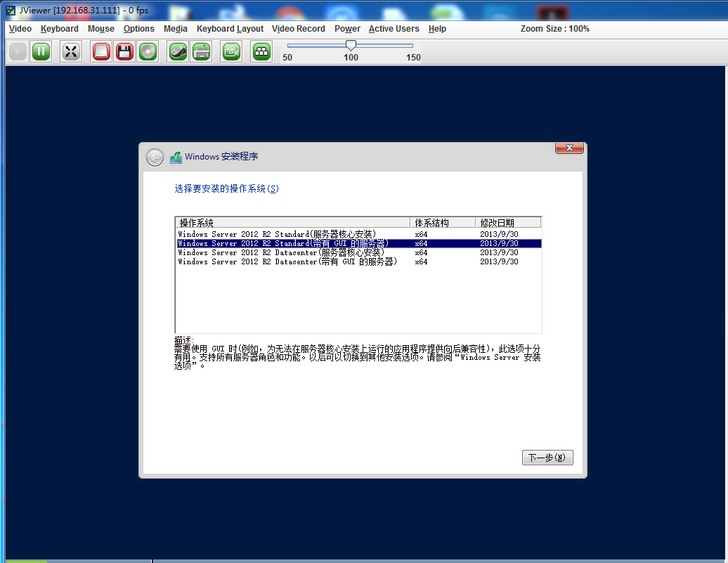Select Datacenter with GUI server option
728x563 pixels.
pyautogui.click(x=287, y=261)
